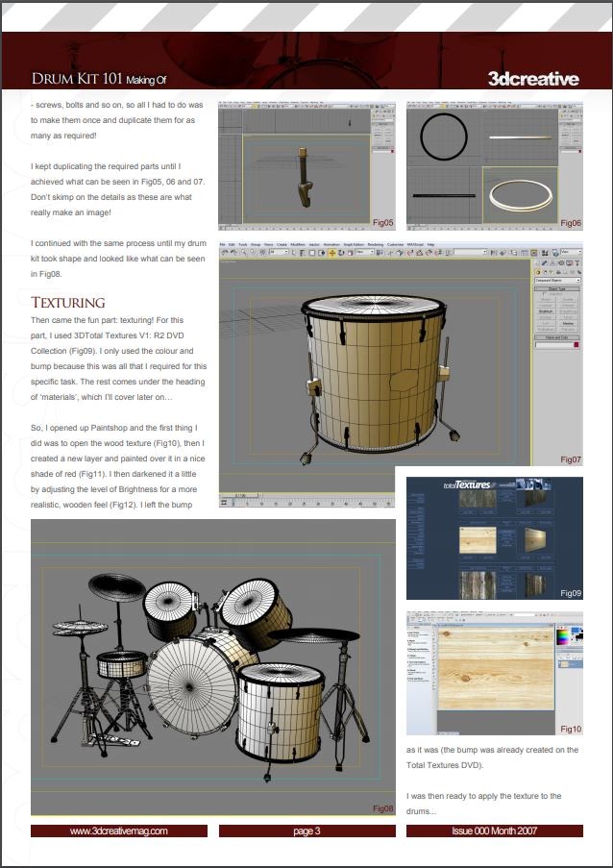Toggle the Snaps toggle in Fig07 toolbar
The image size is (613, 868).
pos(410,253)
